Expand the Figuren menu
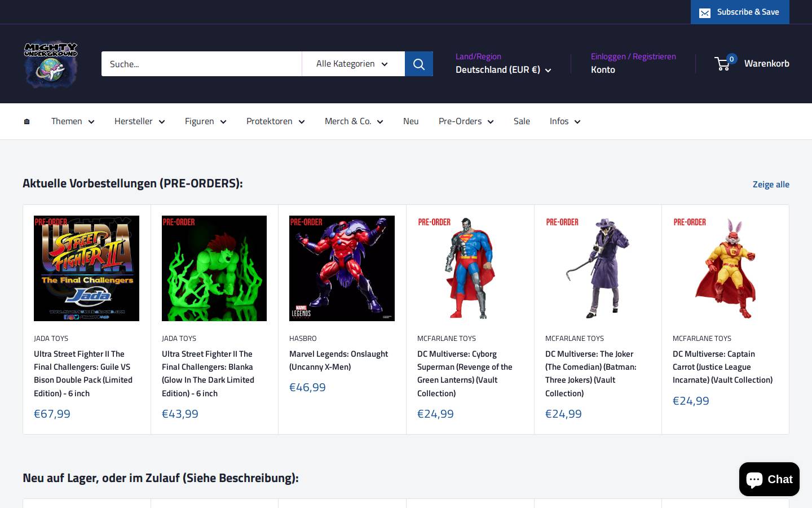The width and height of the screenshot is (812, 508). 206,121
